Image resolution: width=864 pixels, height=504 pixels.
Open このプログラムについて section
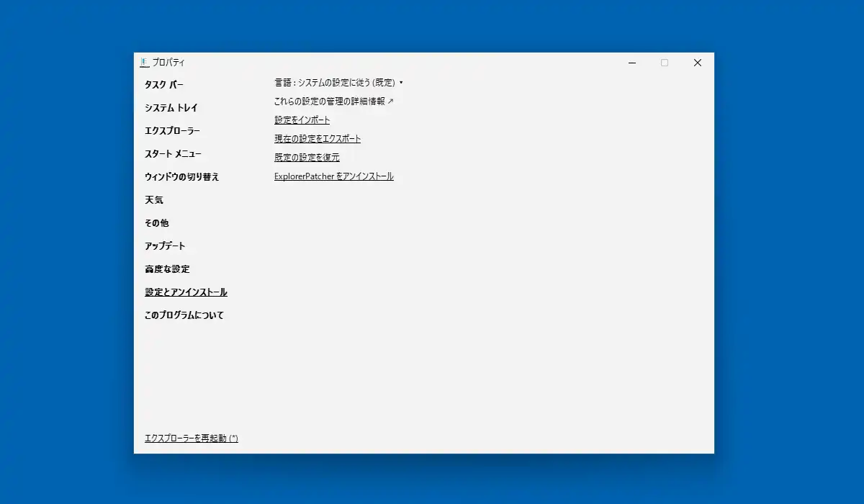click(184, 315)
